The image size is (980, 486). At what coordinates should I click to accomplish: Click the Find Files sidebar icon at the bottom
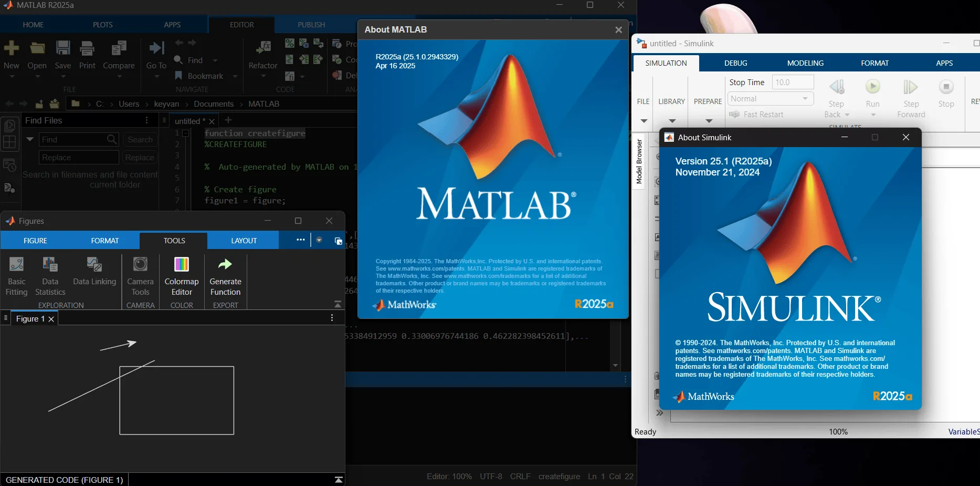[9, 188]
